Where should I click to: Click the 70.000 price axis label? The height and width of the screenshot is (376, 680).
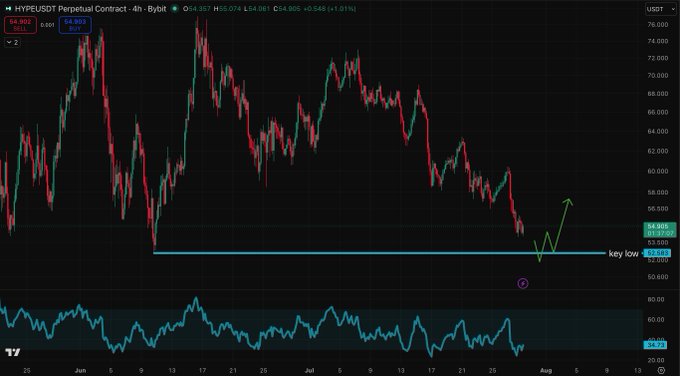657,75
